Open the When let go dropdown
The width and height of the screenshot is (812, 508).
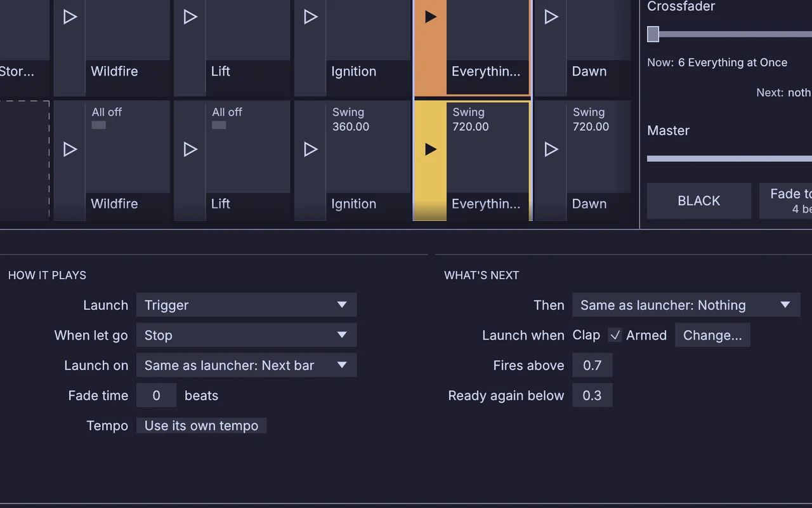point(246,335)
